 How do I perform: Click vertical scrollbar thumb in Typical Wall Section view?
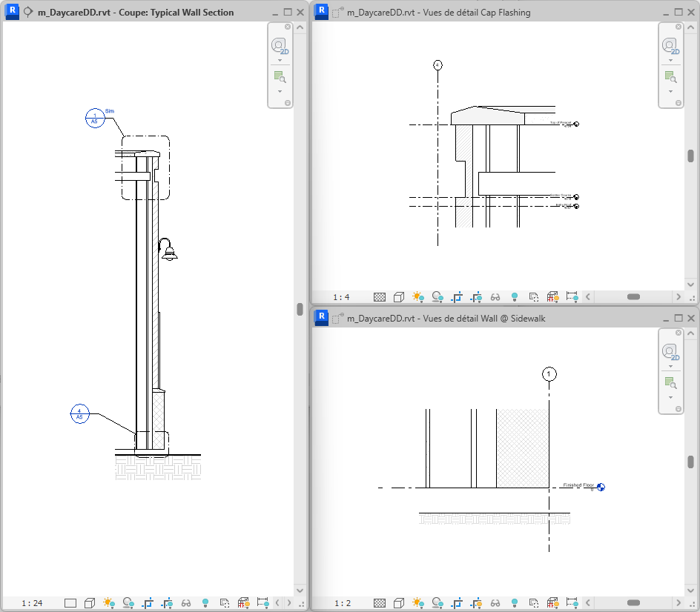pyautogui.click(x=300, y=309)
